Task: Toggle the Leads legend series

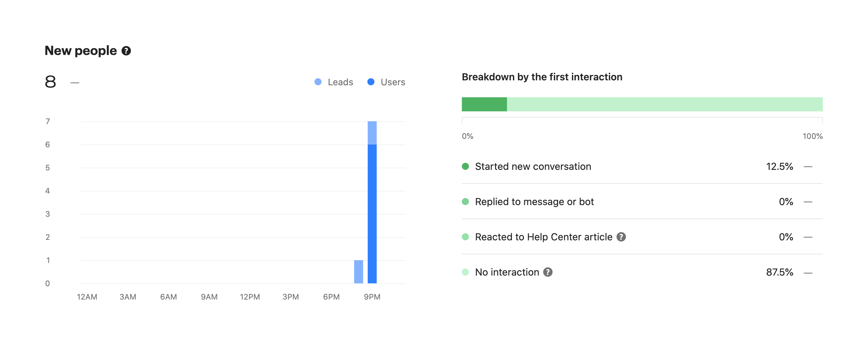Action: [x=334, y=82]
